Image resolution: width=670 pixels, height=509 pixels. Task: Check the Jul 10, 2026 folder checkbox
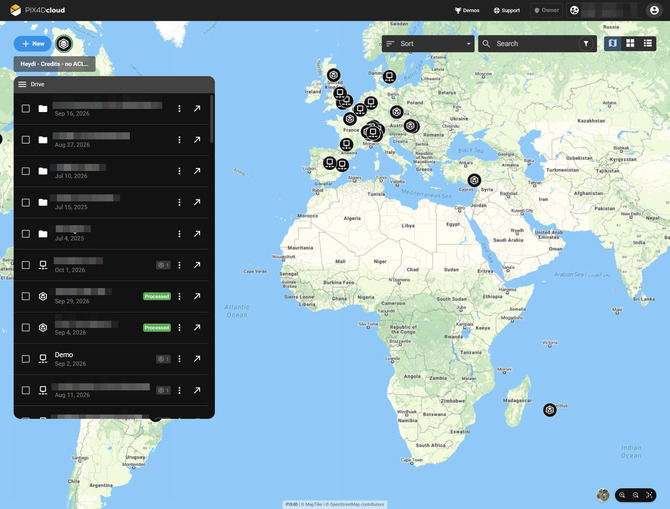pyautogui.click(x=26, y=171)
